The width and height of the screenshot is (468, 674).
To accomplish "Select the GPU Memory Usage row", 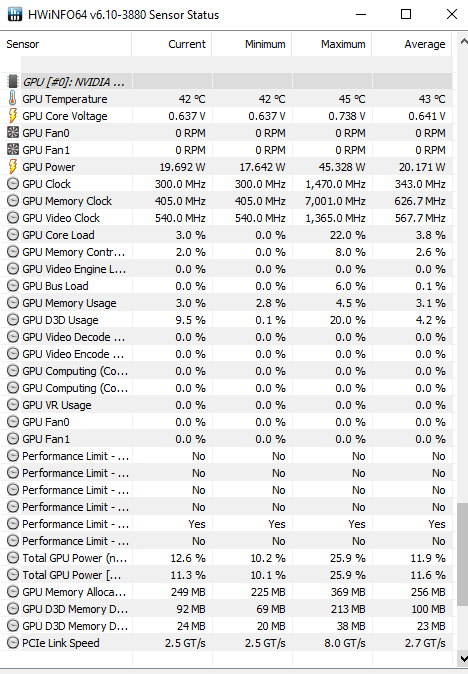I will pos(226,303).
